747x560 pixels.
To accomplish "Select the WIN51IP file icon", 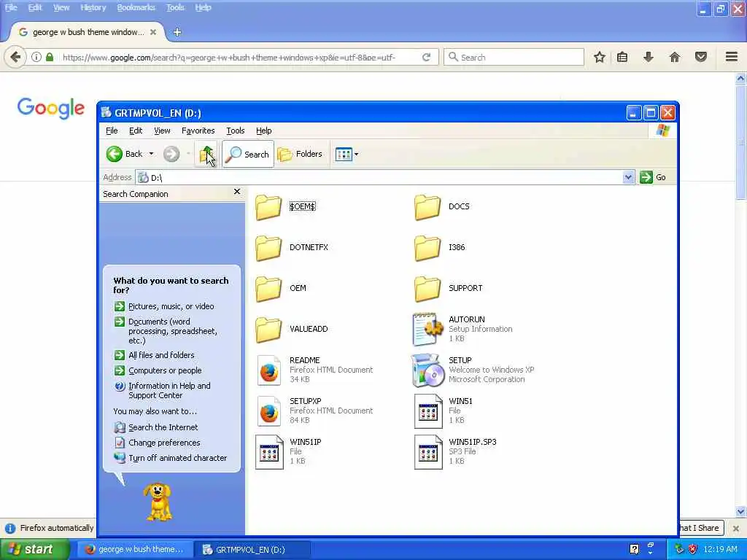I will tap(268, 452).
